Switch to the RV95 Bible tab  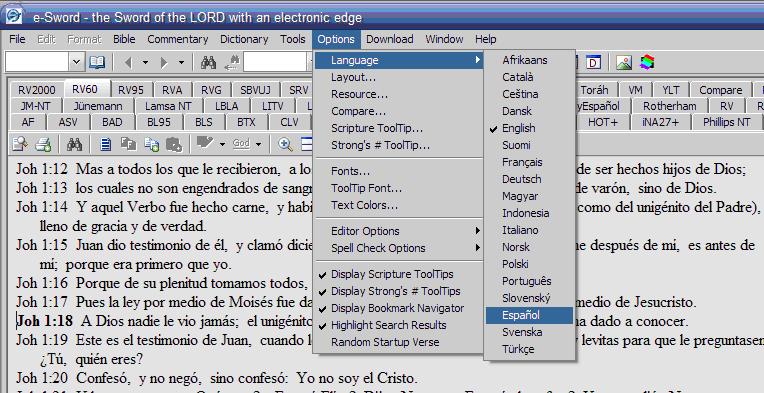point(131,90)
